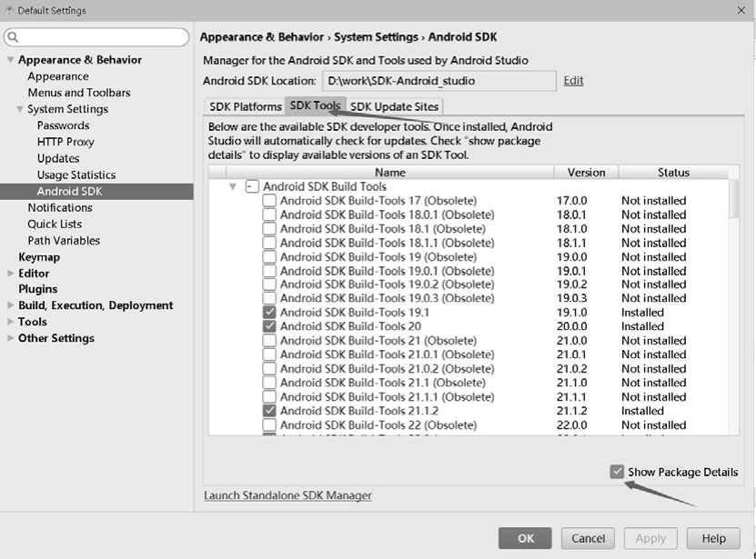Click the OK button

(x=525, y=538)
